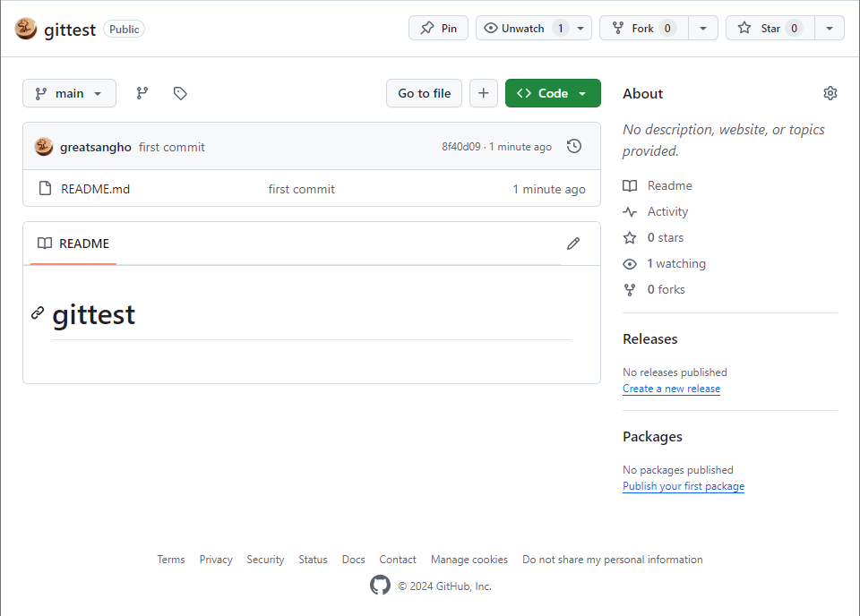Click Do not share my personal information

point(612,560)
